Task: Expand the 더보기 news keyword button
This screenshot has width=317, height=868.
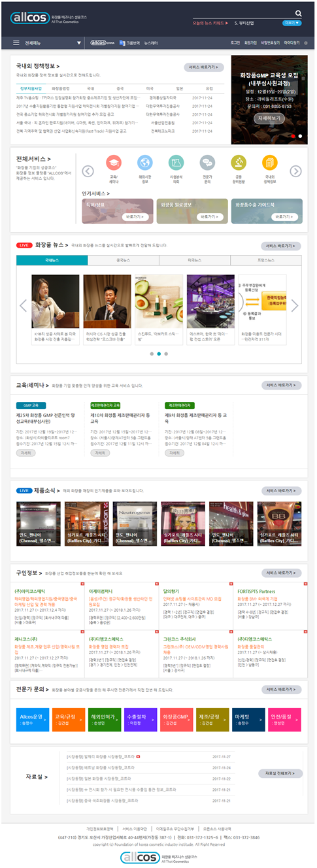Action: (292, 23)
